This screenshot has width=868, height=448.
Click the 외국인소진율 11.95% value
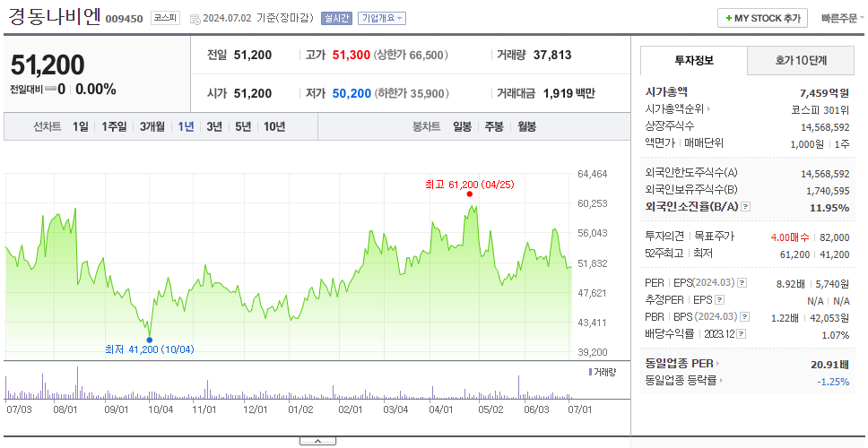point(831,208)
